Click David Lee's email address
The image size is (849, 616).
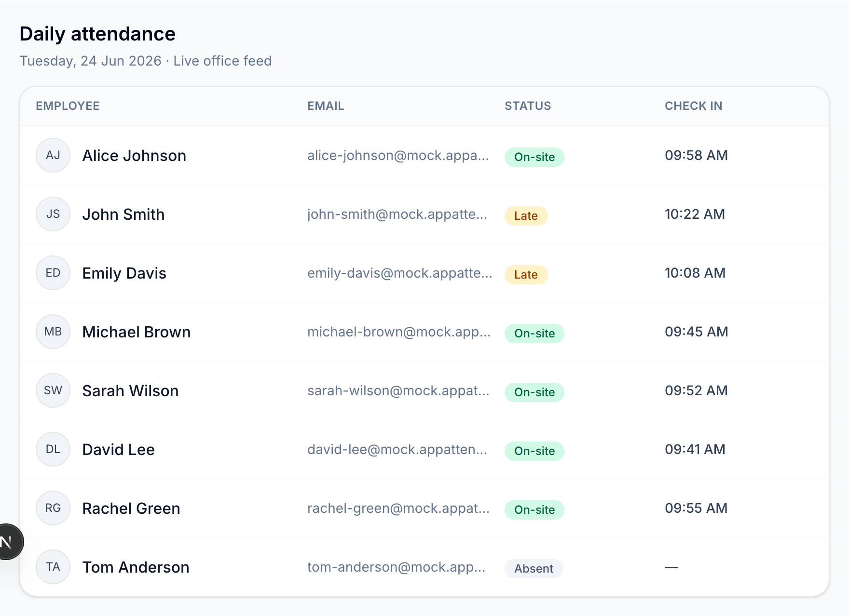[397, 450]
